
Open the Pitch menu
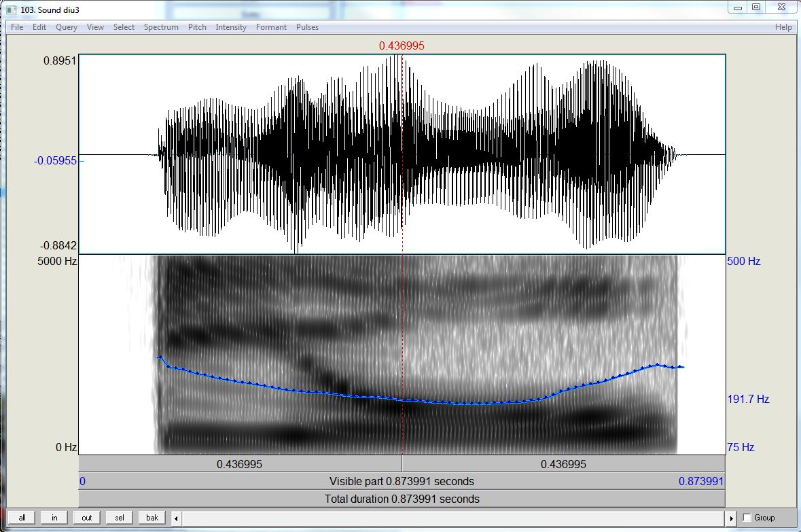point(197,27)
